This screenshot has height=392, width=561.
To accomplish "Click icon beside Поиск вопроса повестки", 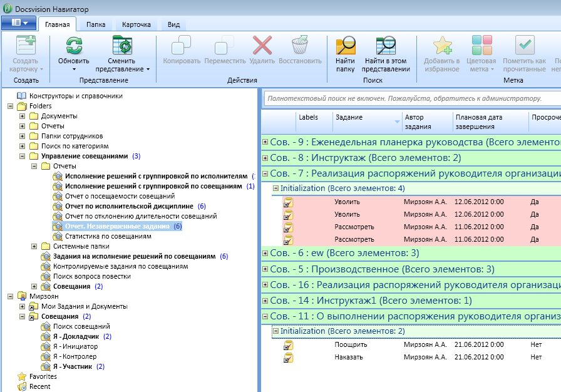I will (x=46, y=276).
